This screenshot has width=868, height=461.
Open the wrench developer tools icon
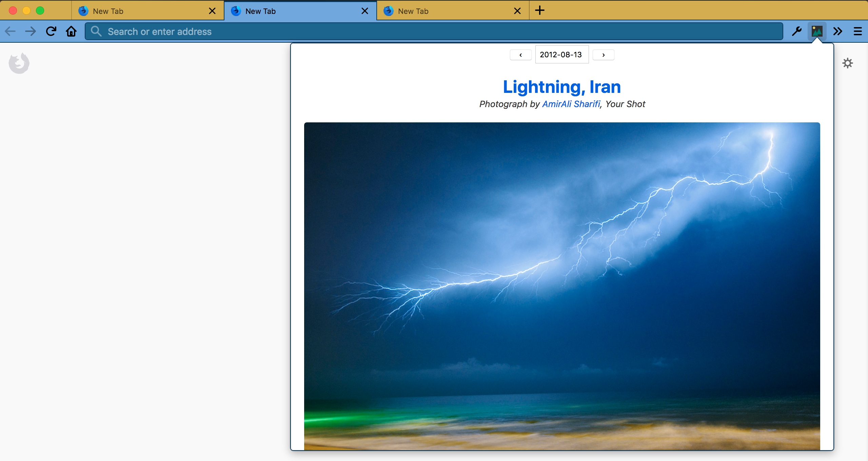tap(796, 32)
